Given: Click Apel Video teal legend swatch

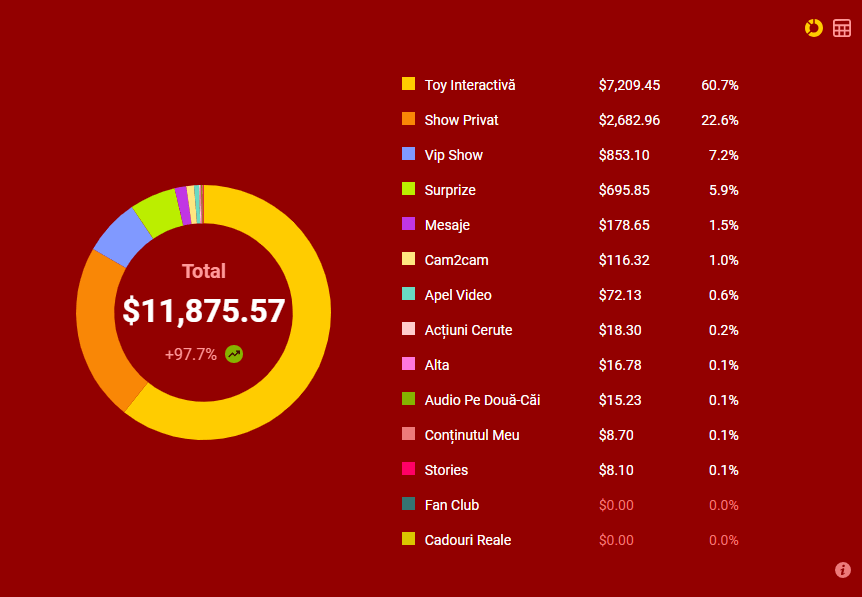Looking at the screenshot, I should pos(408,294).
